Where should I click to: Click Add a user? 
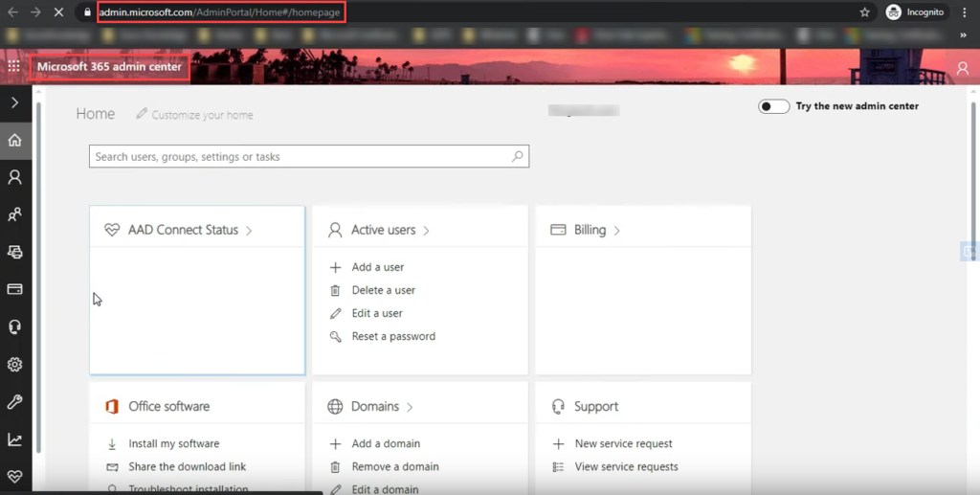click(x=377, y=267)
